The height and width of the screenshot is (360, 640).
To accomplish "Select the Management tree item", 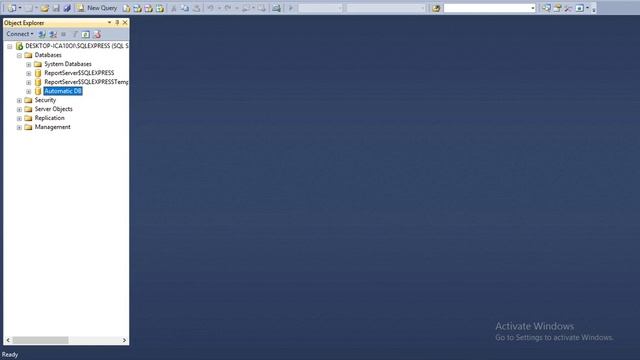I will point(52,127).
